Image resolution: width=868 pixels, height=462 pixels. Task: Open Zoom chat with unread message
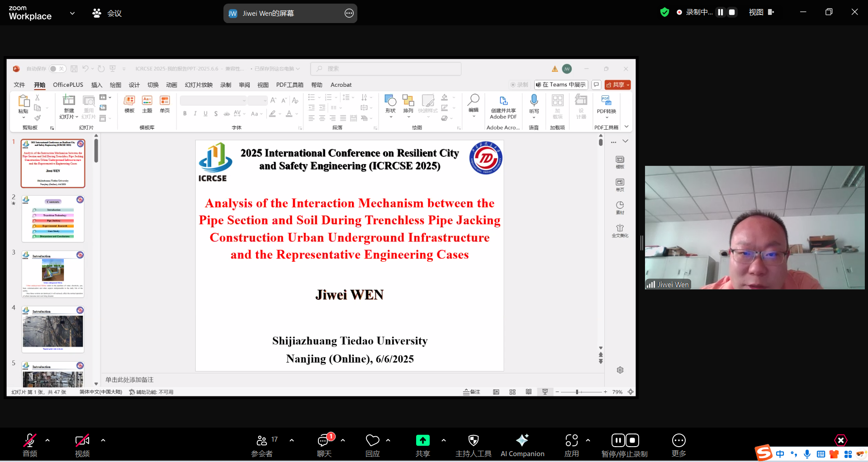(x=325, y=445)
